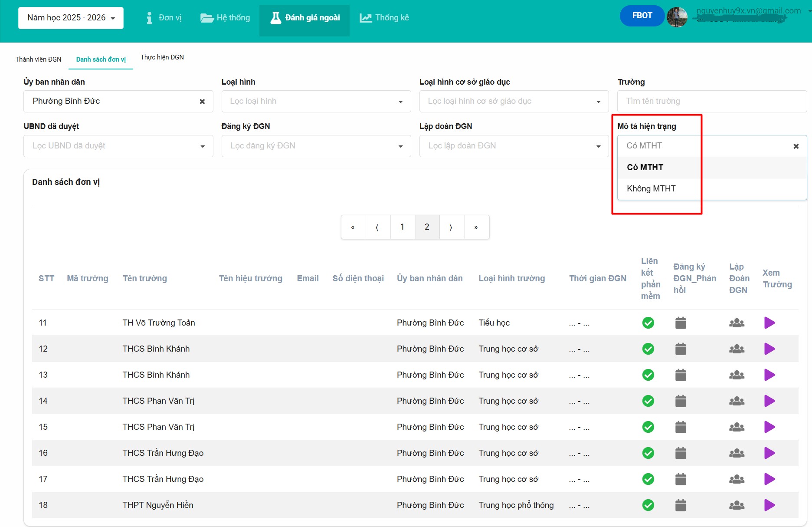Viewport: 812px width, 527px height.
Task: Click the FBOT button
Action: 642,16
